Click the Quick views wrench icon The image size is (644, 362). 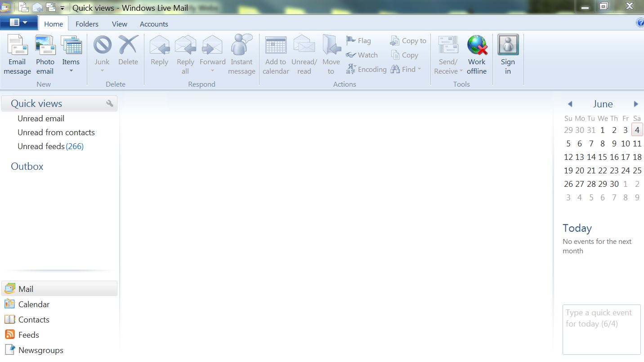[x=110, y=104]
